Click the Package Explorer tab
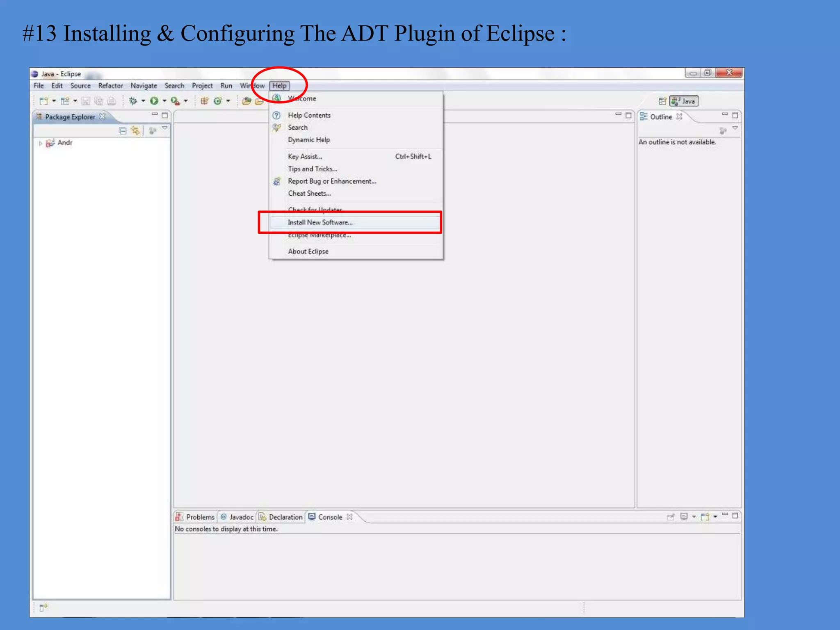Viewport: 840px width, 630px height. [70, 117]
